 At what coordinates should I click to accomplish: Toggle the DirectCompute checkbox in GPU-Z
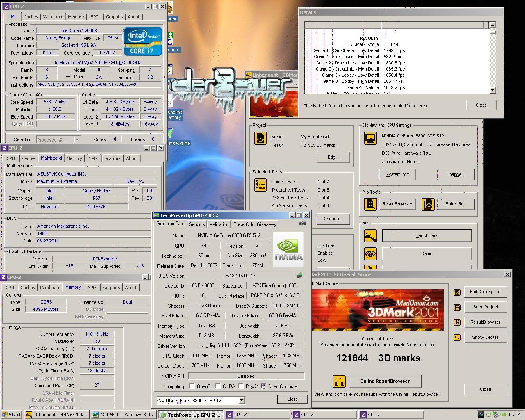[x=263, y=386]
